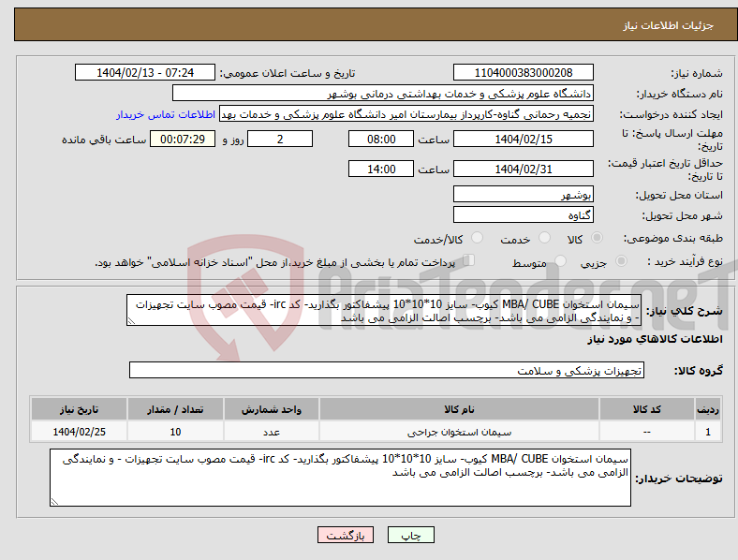Click the need date cell 1404/02/25
This screenshot has width=738, height=560.
coord(79,432)
